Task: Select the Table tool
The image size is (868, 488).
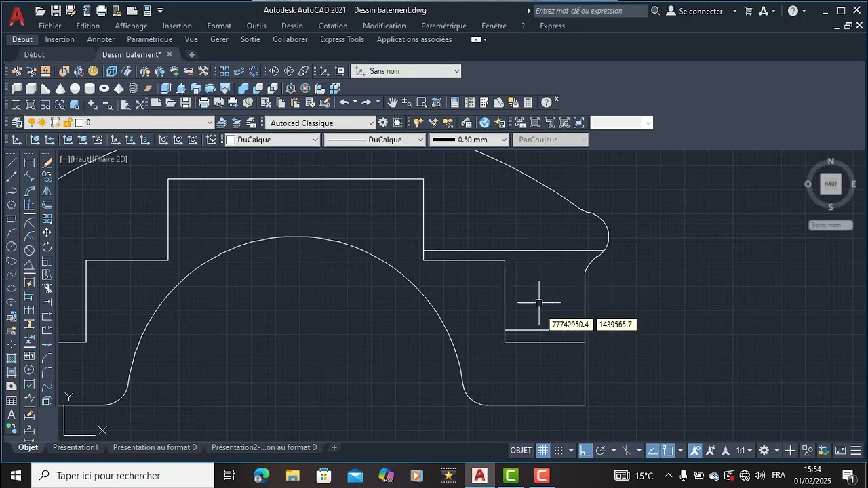Action: point(12,401)
